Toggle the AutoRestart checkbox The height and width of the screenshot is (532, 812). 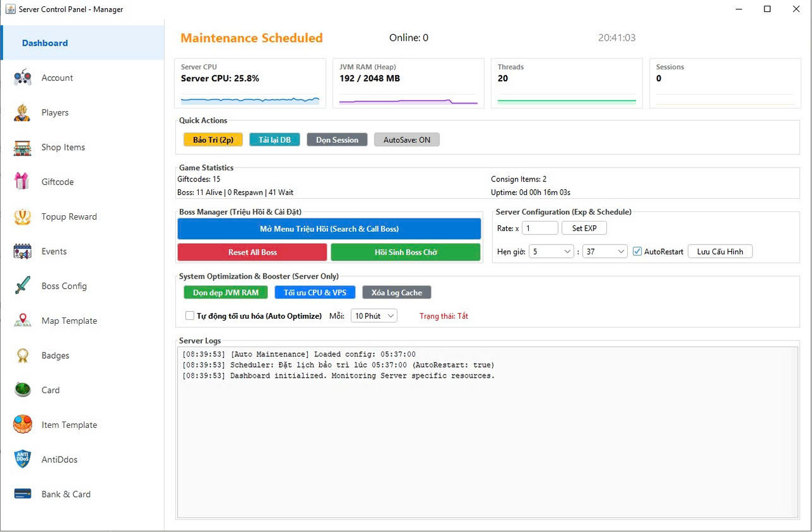point(638,251)
